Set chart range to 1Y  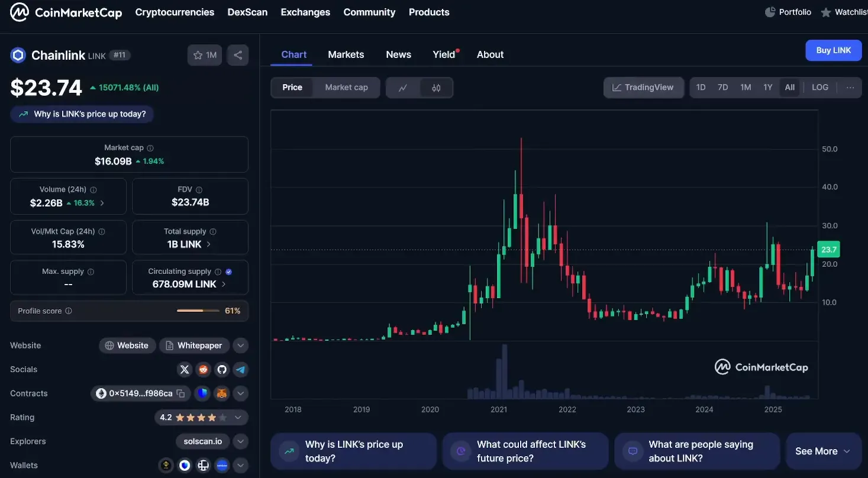pyautogui.click(x=768, y=88)
